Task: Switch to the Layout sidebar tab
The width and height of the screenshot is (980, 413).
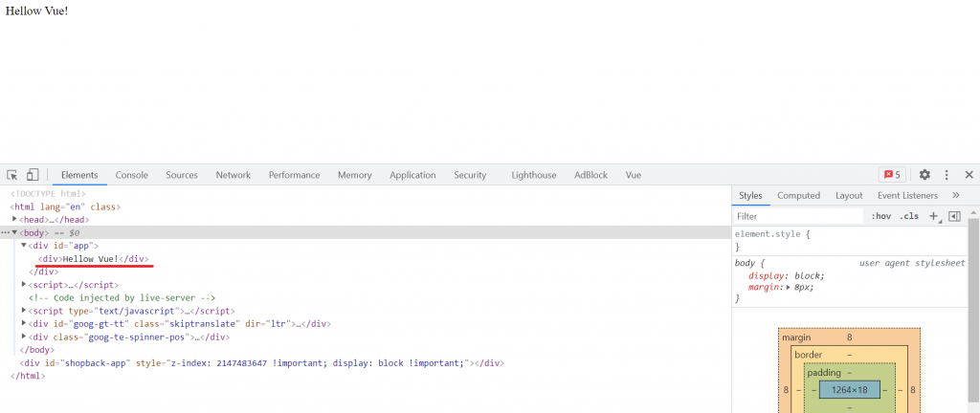Action: (849, 195)
